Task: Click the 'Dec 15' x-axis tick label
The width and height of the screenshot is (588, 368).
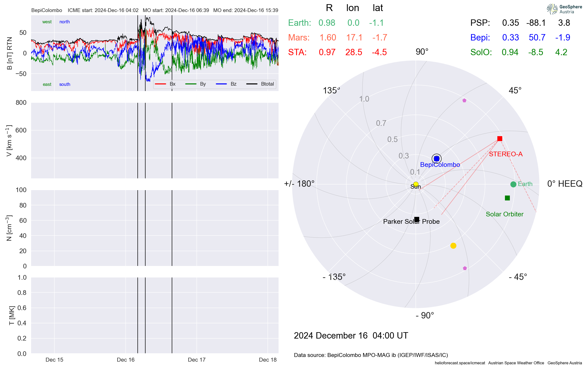Action: click(54, 360)
